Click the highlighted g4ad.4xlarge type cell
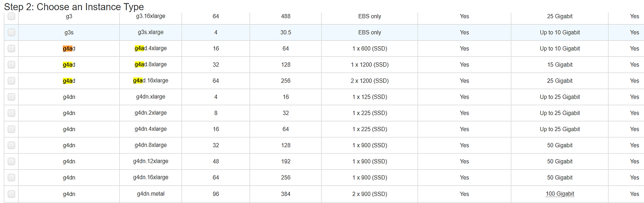The image size is (644, 203). coord(150,48)
